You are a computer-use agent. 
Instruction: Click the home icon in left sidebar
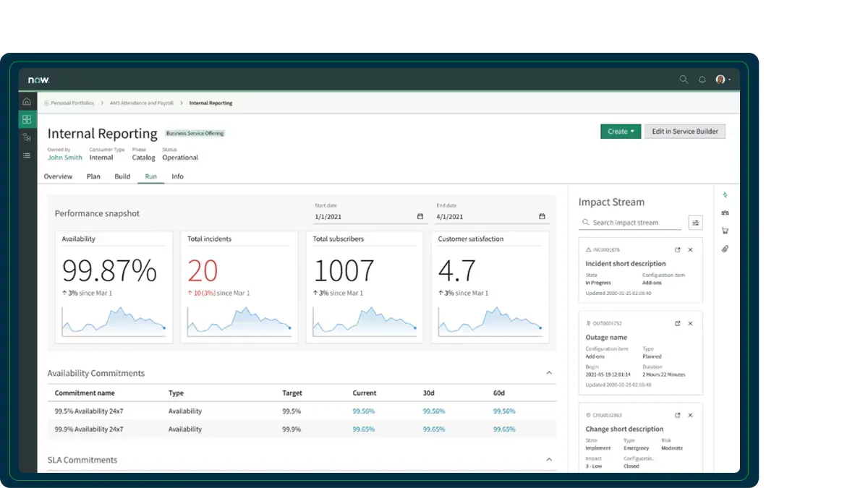[27, 101]
